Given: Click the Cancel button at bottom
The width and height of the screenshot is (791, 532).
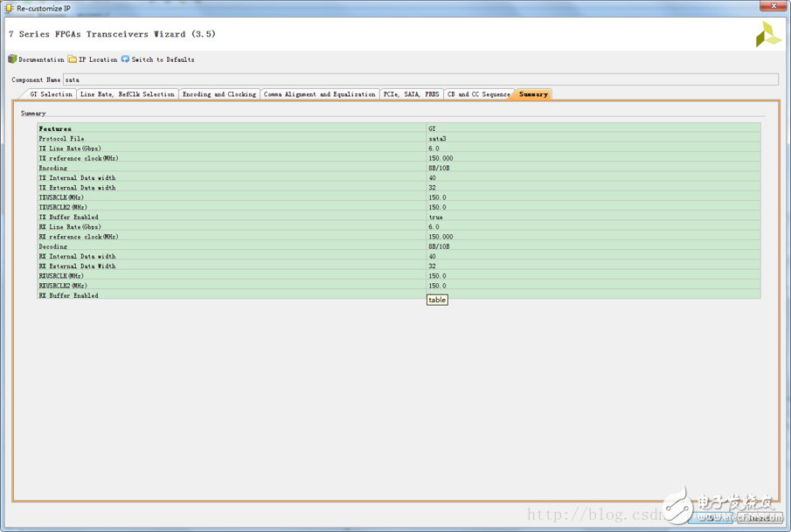Looking at the screenshot, I should click(759, 517).
